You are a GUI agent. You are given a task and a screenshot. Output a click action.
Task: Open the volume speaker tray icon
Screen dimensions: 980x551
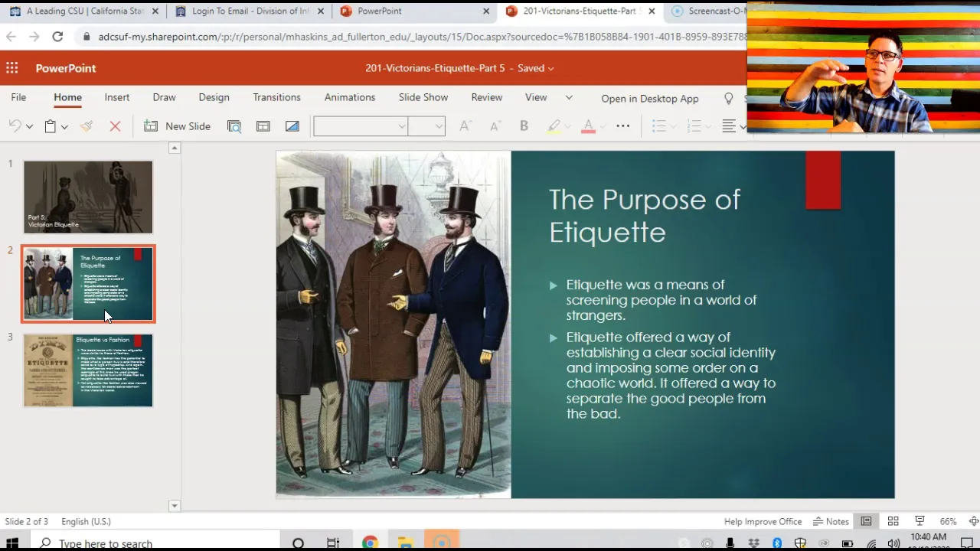[893, 543]
